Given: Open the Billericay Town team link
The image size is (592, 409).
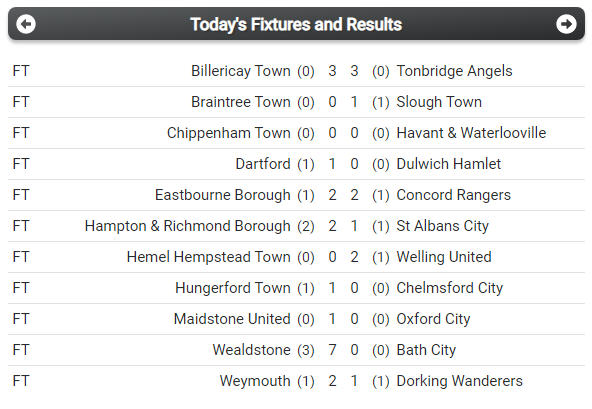Looking at the screenshot, I should [x=240, y=71].
